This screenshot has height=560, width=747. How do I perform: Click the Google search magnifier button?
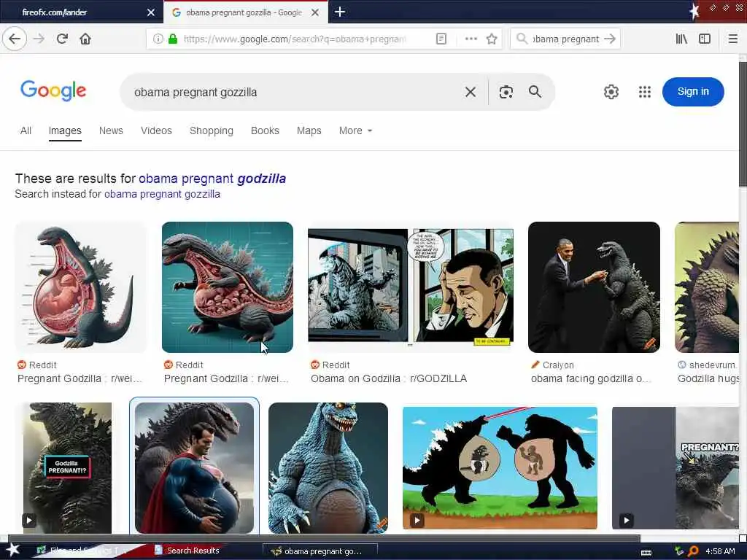535,92
